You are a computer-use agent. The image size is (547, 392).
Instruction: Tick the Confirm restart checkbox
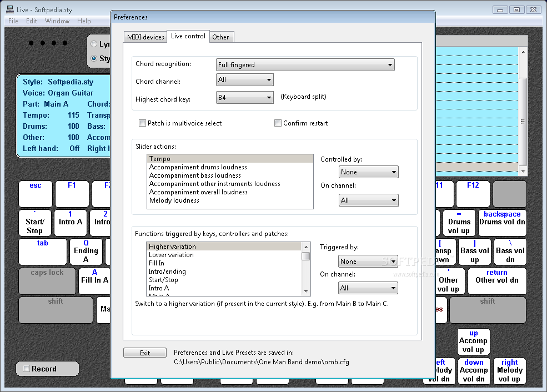coord(278,123)
